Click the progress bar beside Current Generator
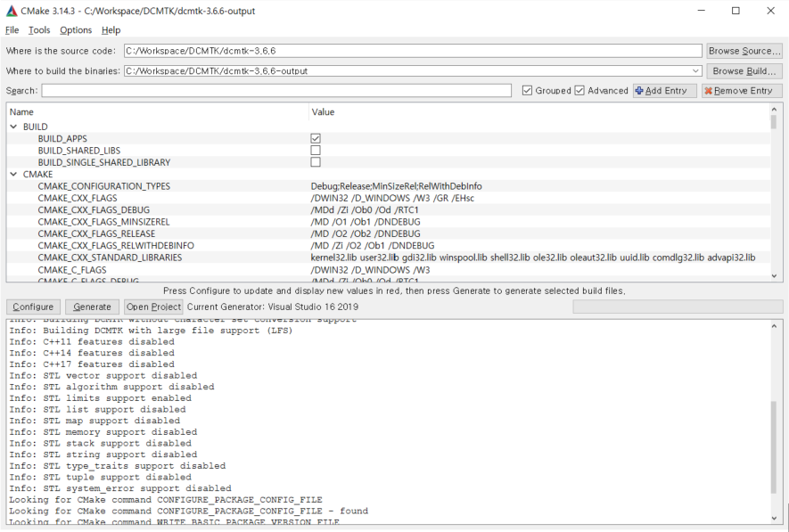Screen dimensions: 789x532 coord(678,307)
